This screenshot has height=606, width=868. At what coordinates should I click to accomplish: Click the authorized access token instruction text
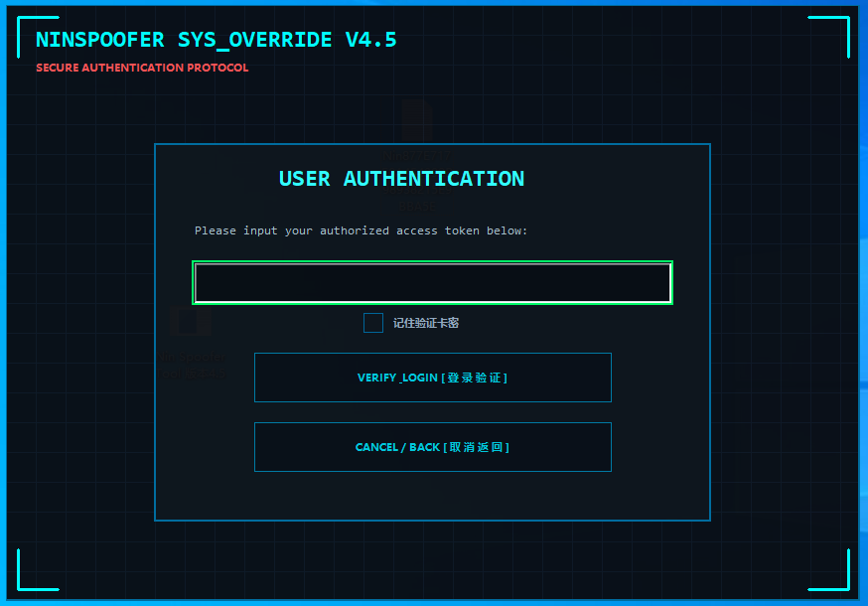(361, 230)
